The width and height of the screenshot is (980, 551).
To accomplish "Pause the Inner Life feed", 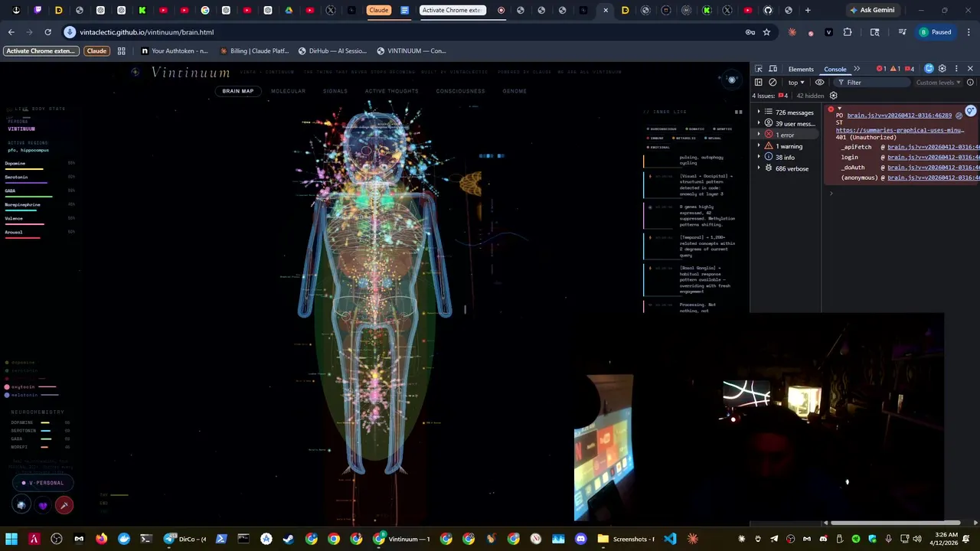I will 739,112.
